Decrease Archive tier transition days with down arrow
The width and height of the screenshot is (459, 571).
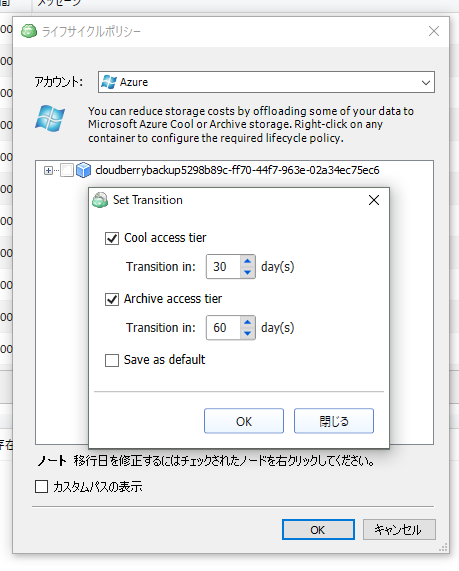pos(247,333)
